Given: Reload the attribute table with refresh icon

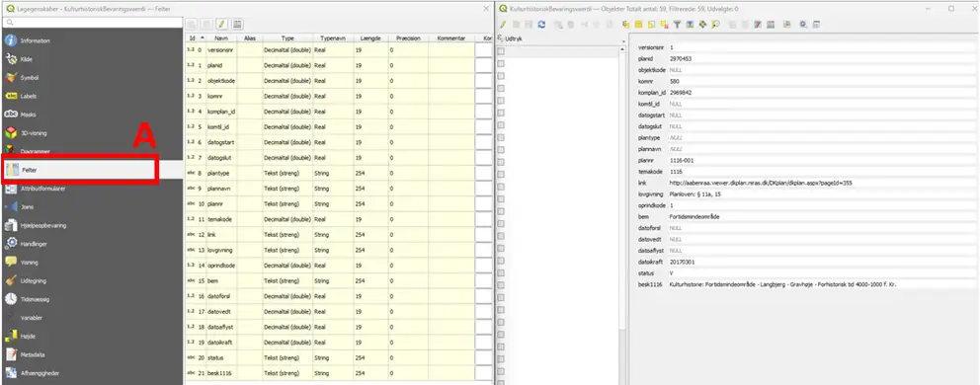Looking at the screenshot, I should tap(541, 25).
